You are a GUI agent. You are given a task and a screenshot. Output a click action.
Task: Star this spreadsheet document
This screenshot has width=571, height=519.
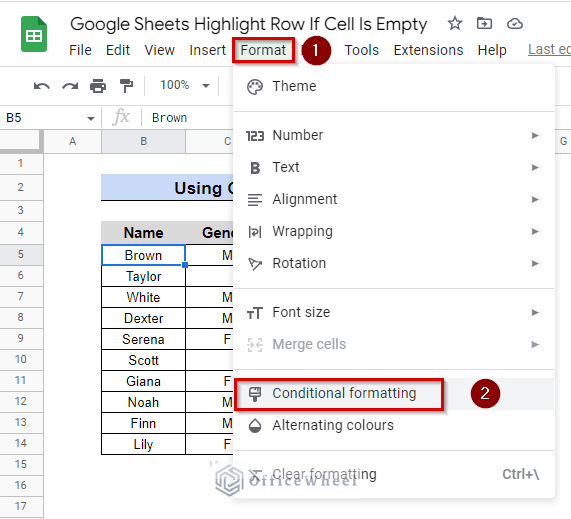455,24
